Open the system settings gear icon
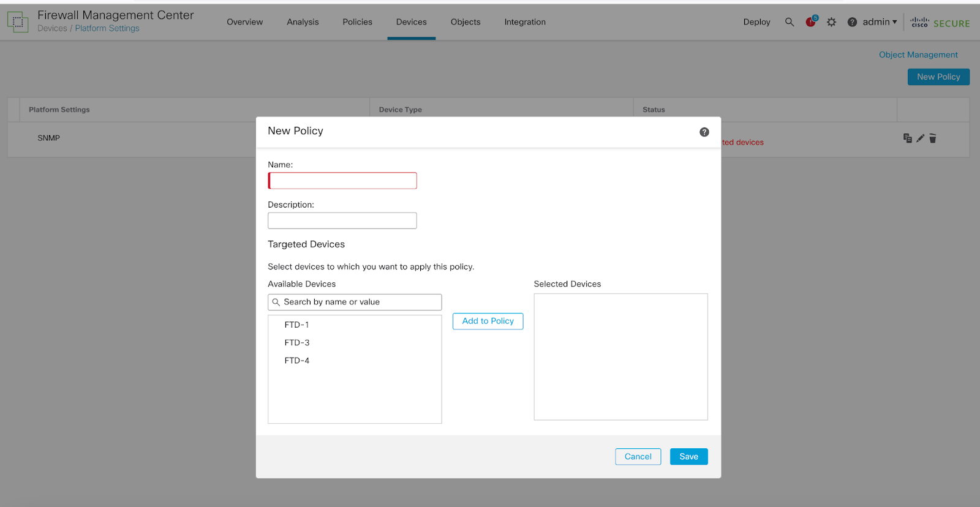The width and height of the screenshot is (980, 507). [831, 22]
